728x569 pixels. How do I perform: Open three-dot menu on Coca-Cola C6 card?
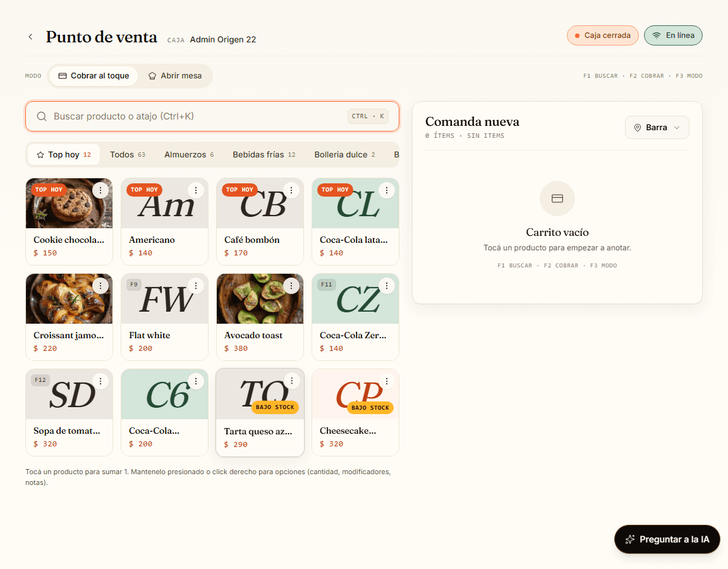click(x=196, y=381)
